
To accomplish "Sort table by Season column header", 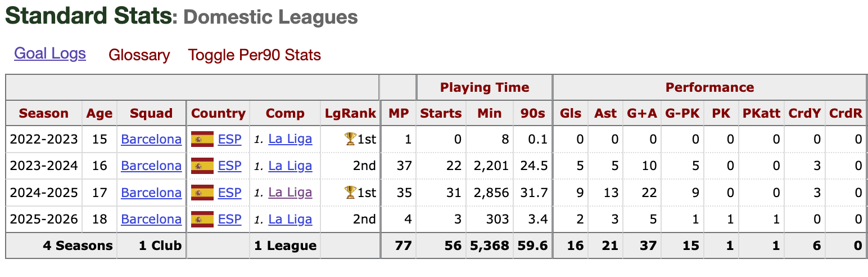I will pos(44,113).
